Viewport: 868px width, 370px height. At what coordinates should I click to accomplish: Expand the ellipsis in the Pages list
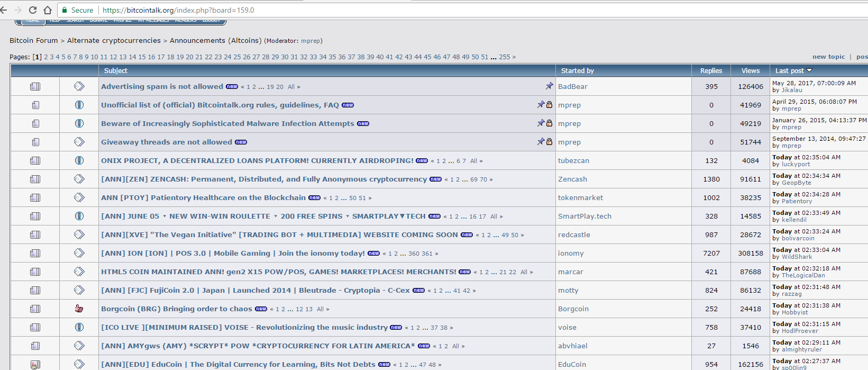(x=494, y=57)
